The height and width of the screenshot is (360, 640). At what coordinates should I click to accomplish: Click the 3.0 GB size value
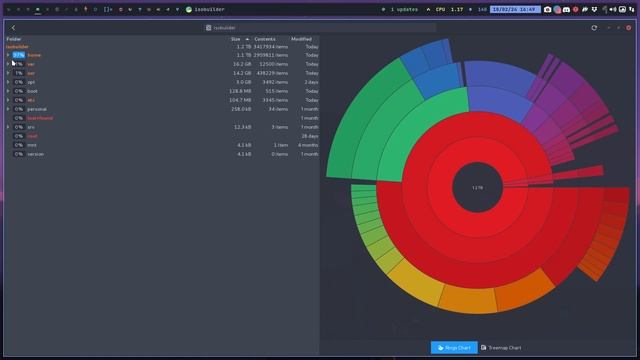click(244, 82)
